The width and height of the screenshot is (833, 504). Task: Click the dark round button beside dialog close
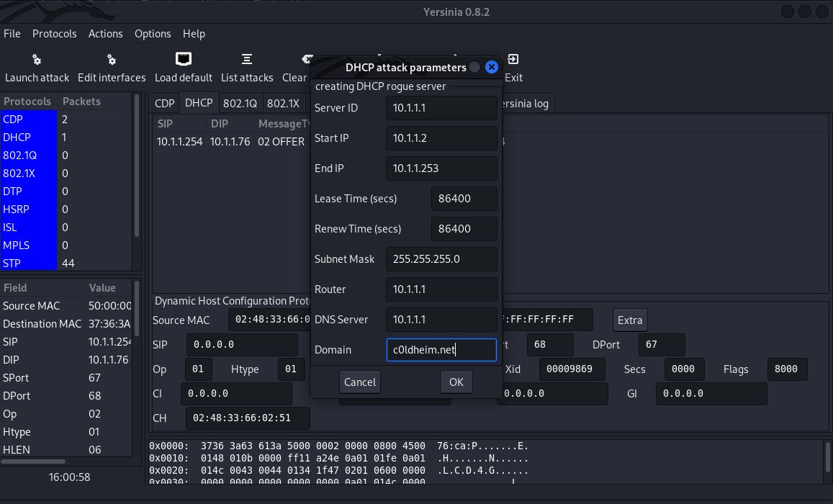coord(474,67)
